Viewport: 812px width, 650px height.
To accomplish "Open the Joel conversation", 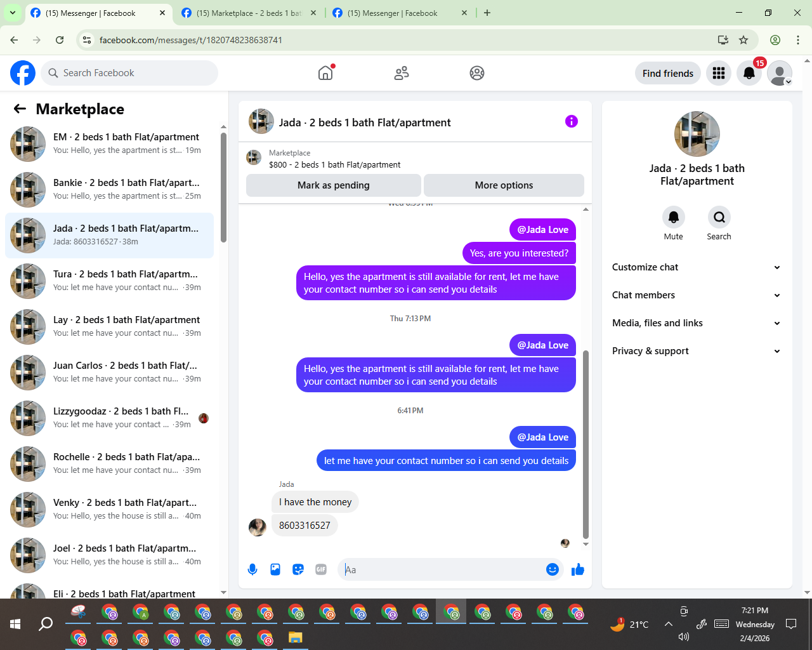I will [109, 555].
